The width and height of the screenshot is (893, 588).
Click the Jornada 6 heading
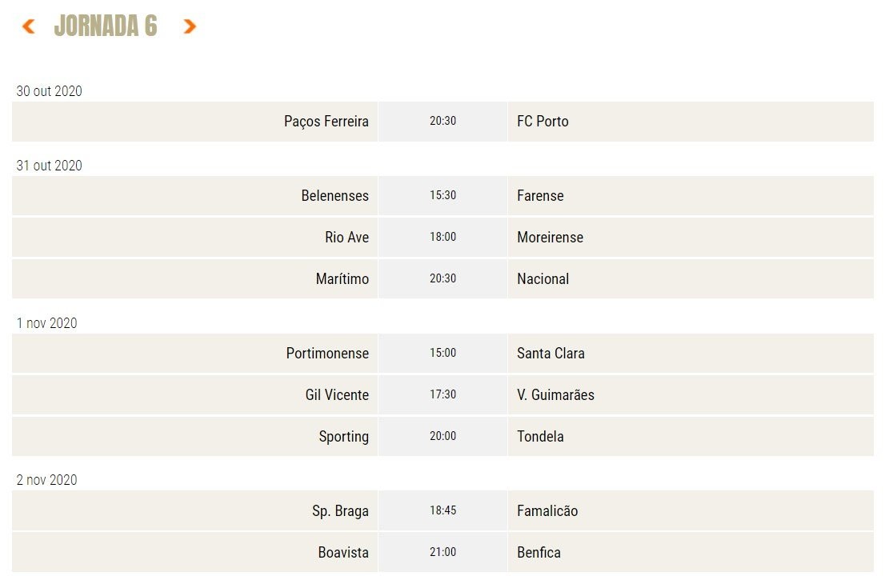pyautogui.click(x=106, y=27)
